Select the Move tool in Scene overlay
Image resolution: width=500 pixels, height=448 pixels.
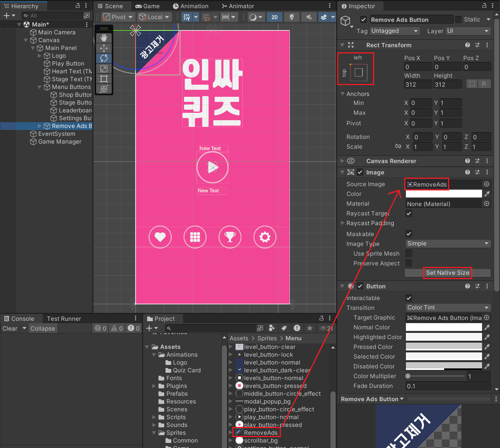pos(104,48)
